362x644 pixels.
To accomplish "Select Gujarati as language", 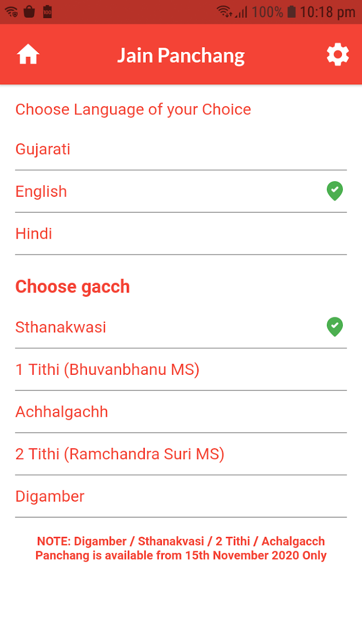I will tap(181, 149).
